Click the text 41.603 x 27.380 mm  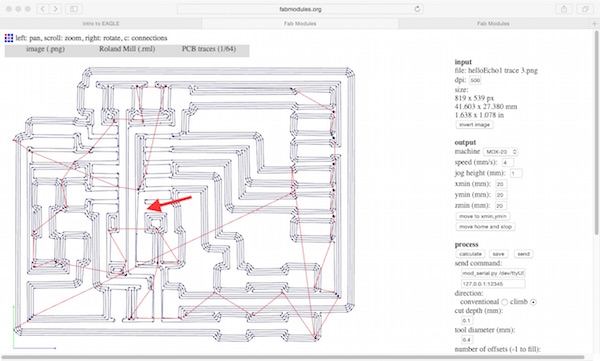pos(486,106)
